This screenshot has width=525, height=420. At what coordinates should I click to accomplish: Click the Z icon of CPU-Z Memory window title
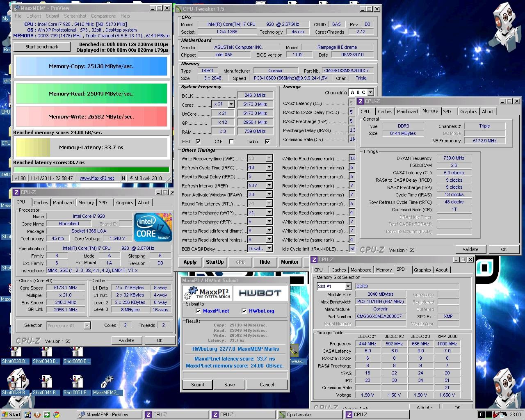(x=361, y=101)
